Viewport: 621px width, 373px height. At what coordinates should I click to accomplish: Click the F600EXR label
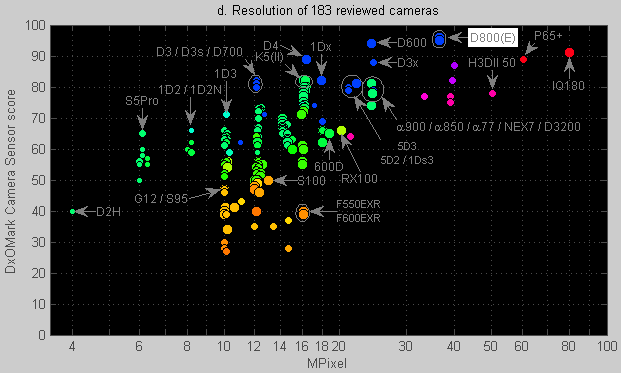[x=358, y=218]
